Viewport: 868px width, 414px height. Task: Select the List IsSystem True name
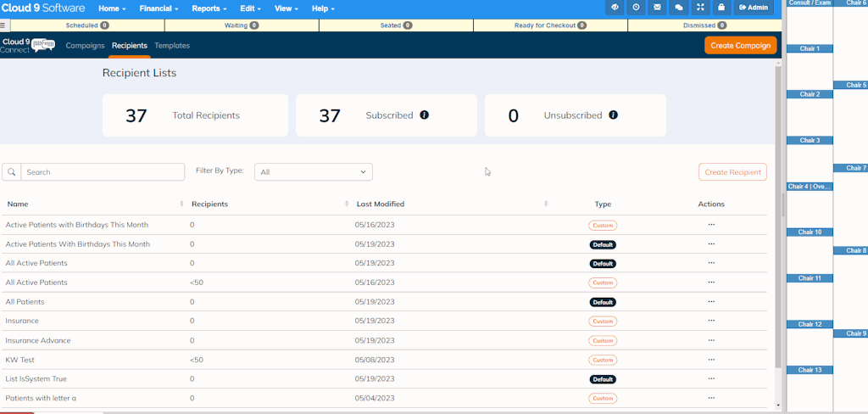[x=36, y=379]
